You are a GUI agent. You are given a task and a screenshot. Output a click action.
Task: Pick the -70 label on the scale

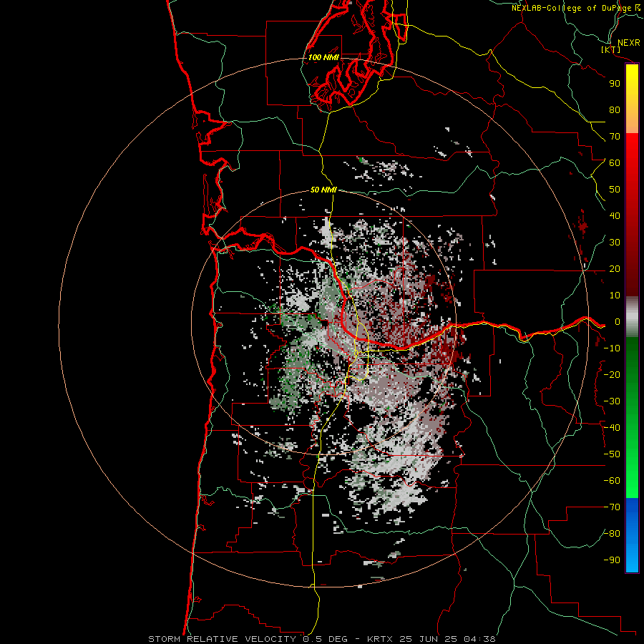click(612, 507)
